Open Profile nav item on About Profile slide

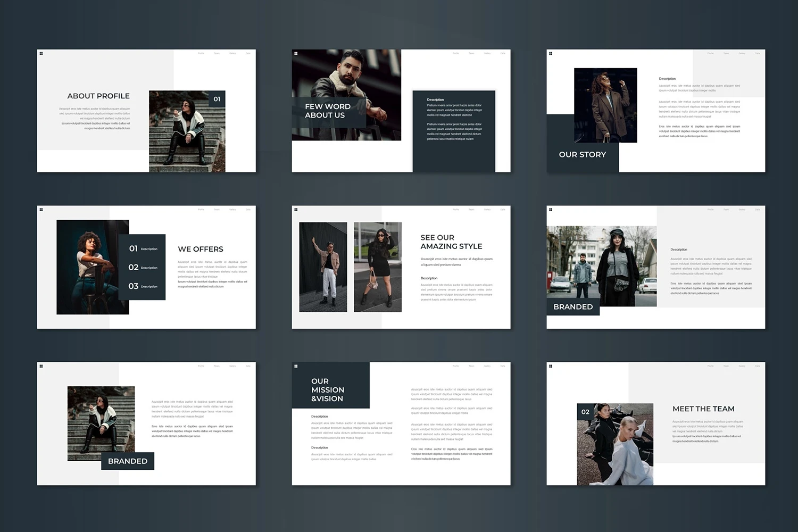[201, 53]
